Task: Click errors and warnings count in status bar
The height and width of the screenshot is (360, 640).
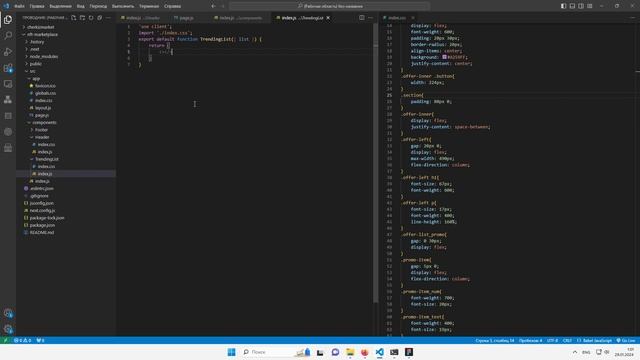Action: coord(22,340)
